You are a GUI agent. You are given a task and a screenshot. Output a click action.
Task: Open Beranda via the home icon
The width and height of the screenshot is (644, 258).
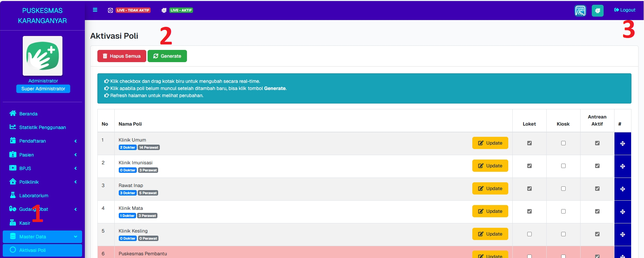(x=13, y=113)
